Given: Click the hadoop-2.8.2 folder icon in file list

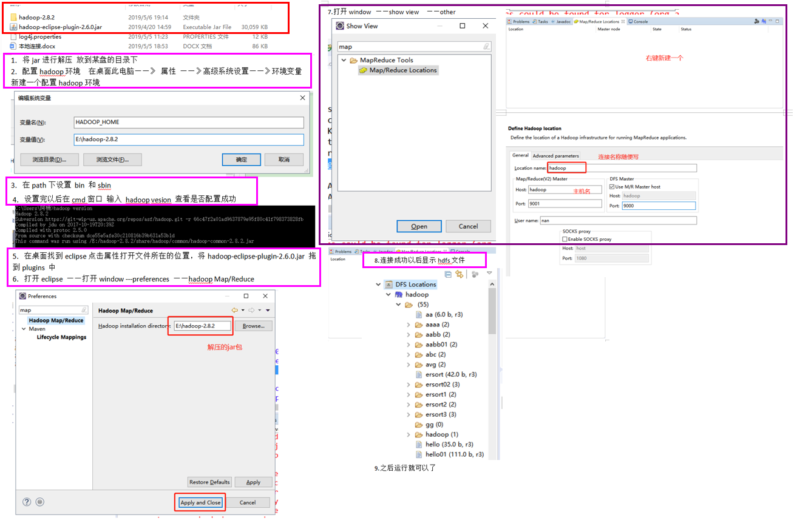Looking at the screenshot, I should pyautogui.click(x=14, y=18).
